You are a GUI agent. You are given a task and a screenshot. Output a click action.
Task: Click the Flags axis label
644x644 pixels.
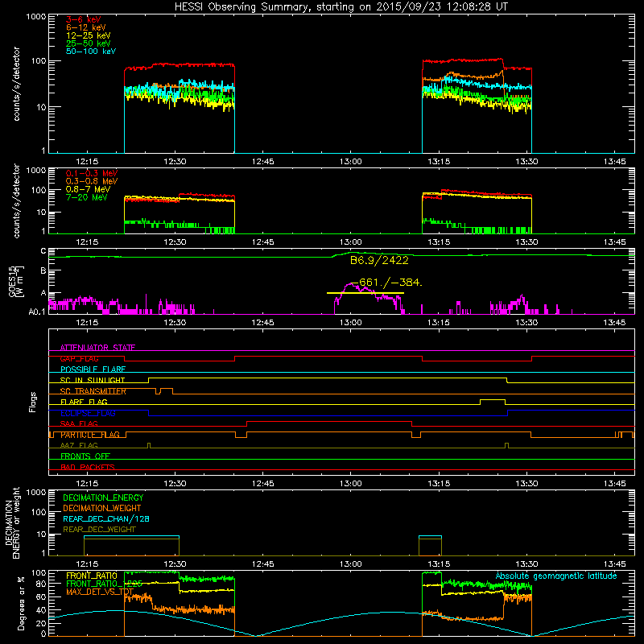33,402
